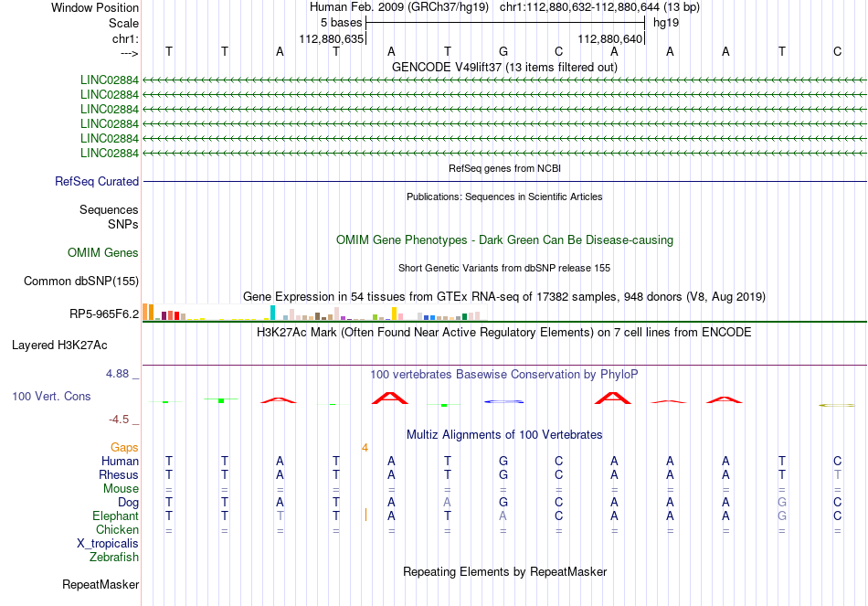
Task: Click the '5 bases' scale bar label
Action: 341,23
